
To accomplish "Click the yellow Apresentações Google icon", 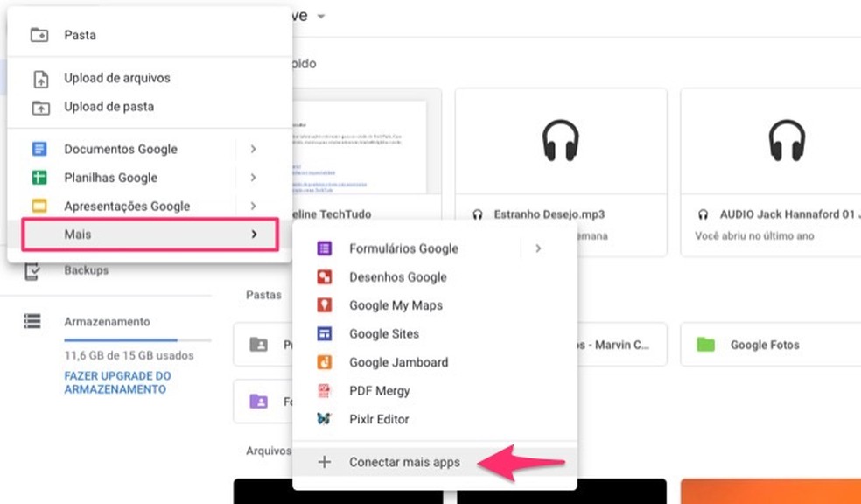I will click(x=39, y=206).
